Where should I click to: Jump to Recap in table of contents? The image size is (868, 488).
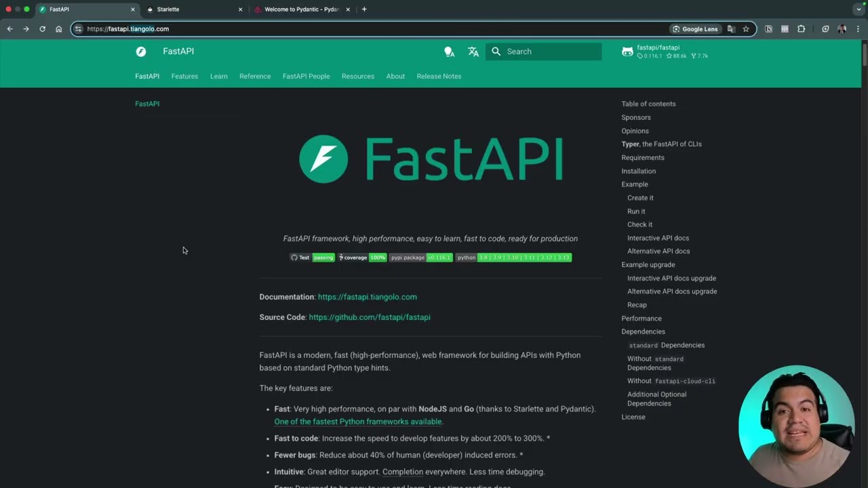[637, 305]
